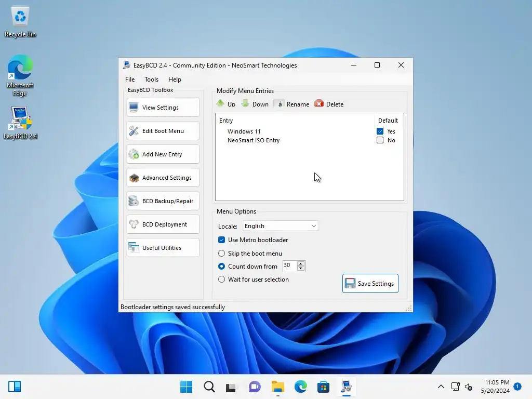
Task: Open the BCD Deployment section
Action: click(x=163, y=224)
